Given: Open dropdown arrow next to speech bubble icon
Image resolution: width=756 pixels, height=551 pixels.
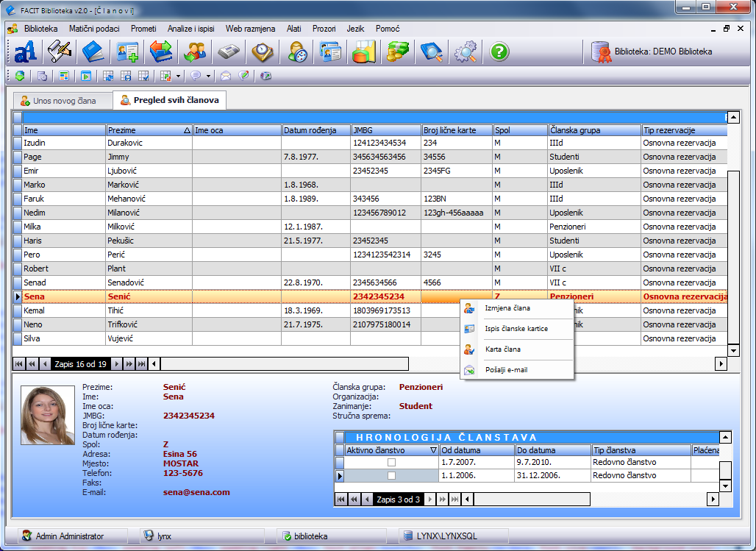Looking at the screenshot, I should click(208, 76).
